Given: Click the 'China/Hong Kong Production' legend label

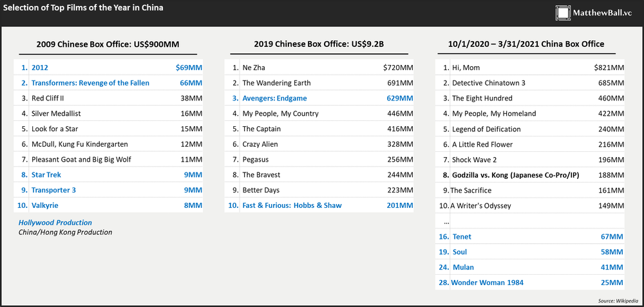Looking at the screenshot, I should tap(65, 232).
